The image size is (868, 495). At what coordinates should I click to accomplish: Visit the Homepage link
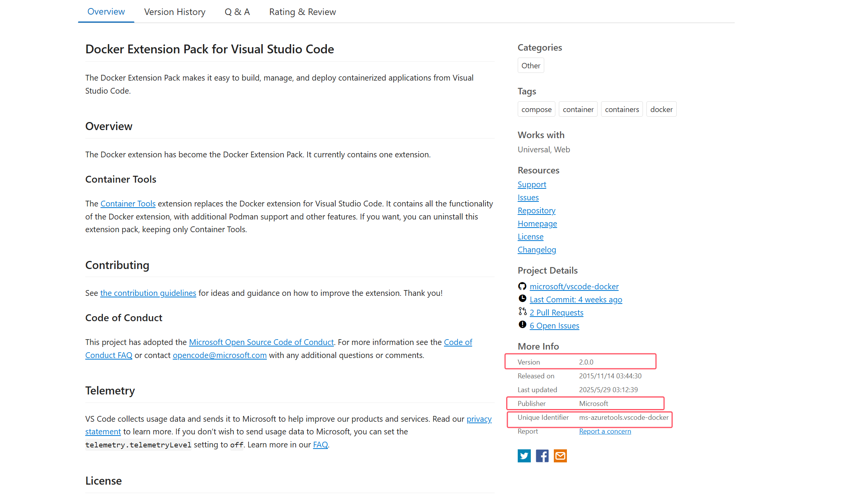click(537, 224)
